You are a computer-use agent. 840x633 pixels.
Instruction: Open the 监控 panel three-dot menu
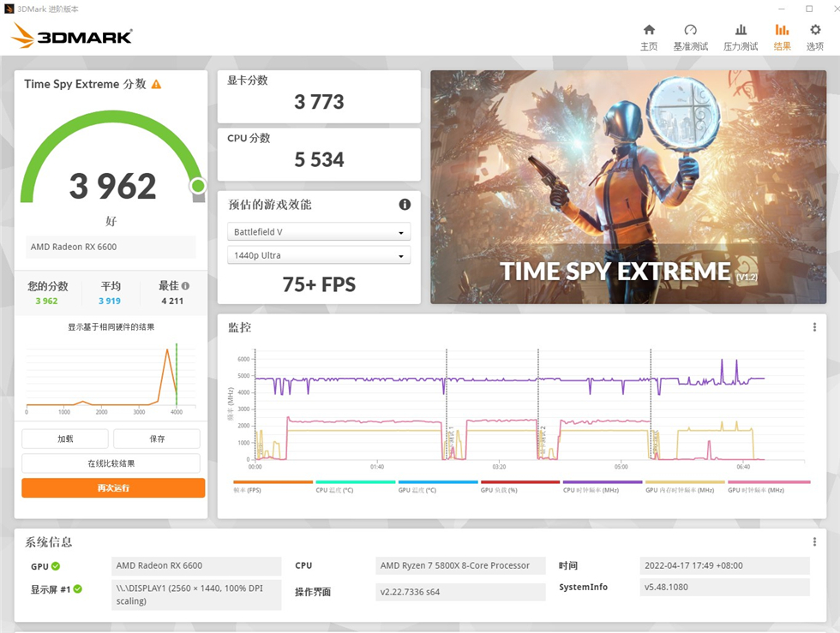coord(814,326)
